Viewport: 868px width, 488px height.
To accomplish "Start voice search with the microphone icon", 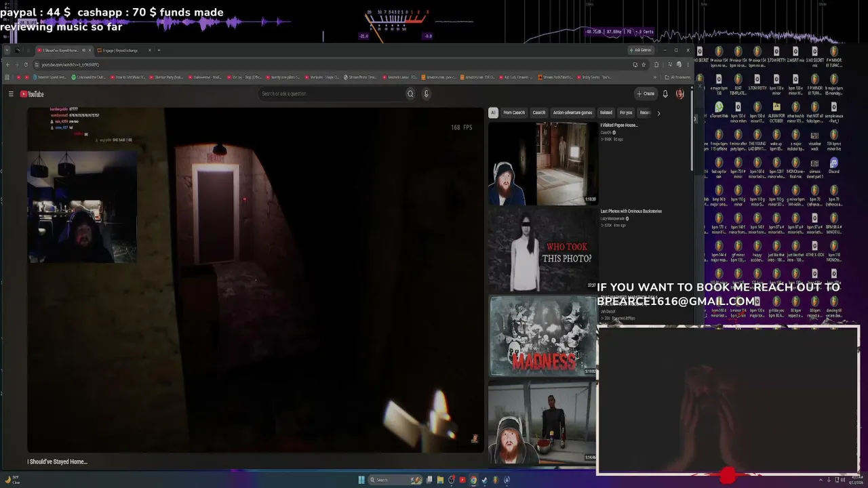I will (427, 94).
